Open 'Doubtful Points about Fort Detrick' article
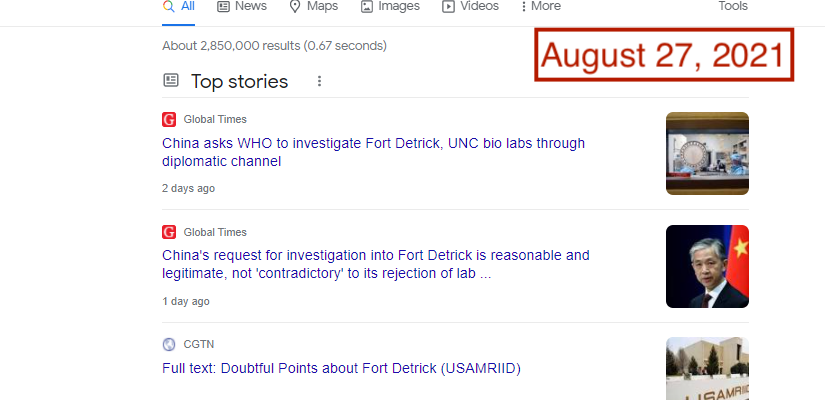The width and height of the screenshot is (825, 400). pyautogui.click(x=341, y=368)
